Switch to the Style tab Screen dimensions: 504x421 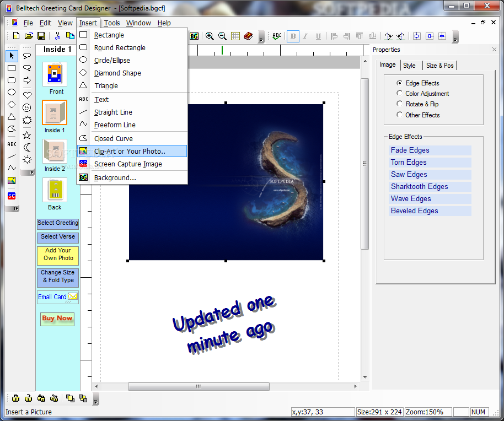(410, 66)
